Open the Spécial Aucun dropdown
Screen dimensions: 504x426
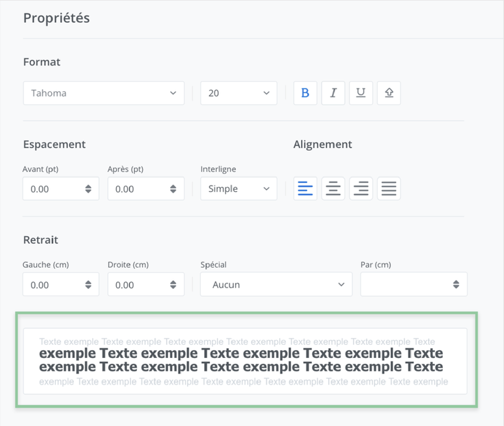coord(276,284)
